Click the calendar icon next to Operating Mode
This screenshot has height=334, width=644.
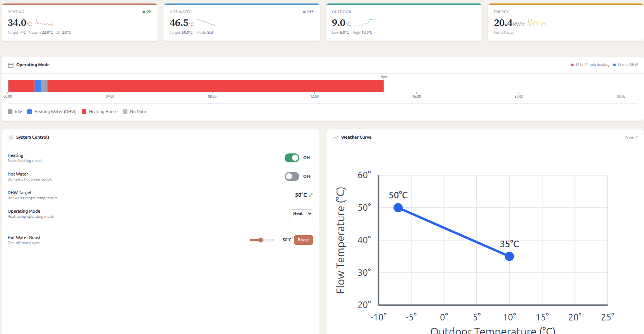tap(11, 65)
